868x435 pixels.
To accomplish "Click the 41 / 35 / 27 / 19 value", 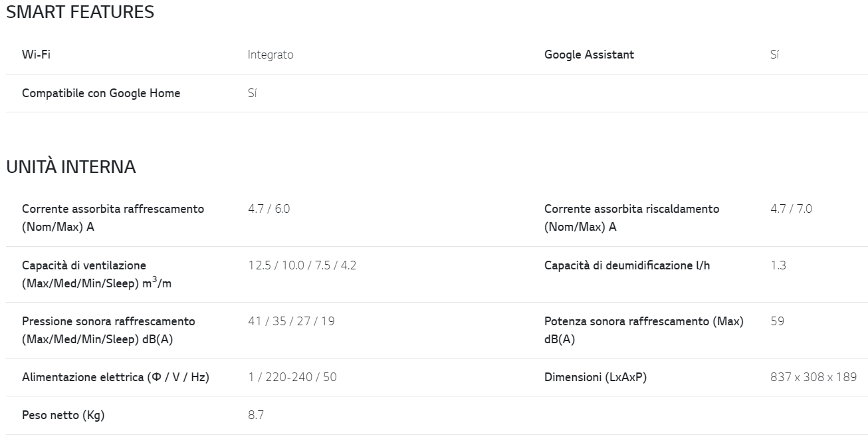I will click(291, 321).
